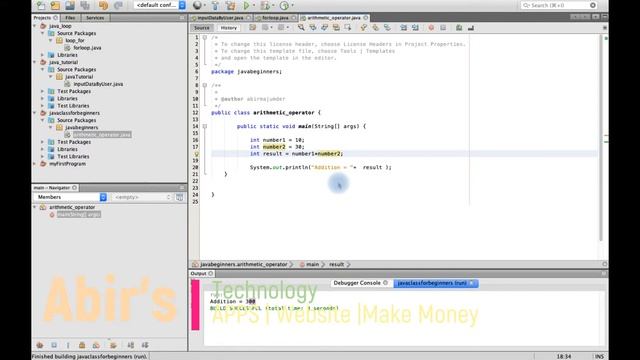
Task: Click the System.out.println line of code
Action: point(320,167)
